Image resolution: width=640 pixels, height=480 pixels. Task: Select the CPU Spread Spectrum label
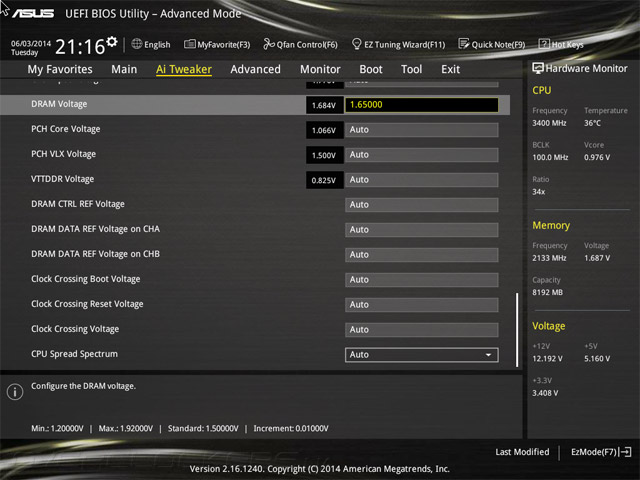coord(74,354)
